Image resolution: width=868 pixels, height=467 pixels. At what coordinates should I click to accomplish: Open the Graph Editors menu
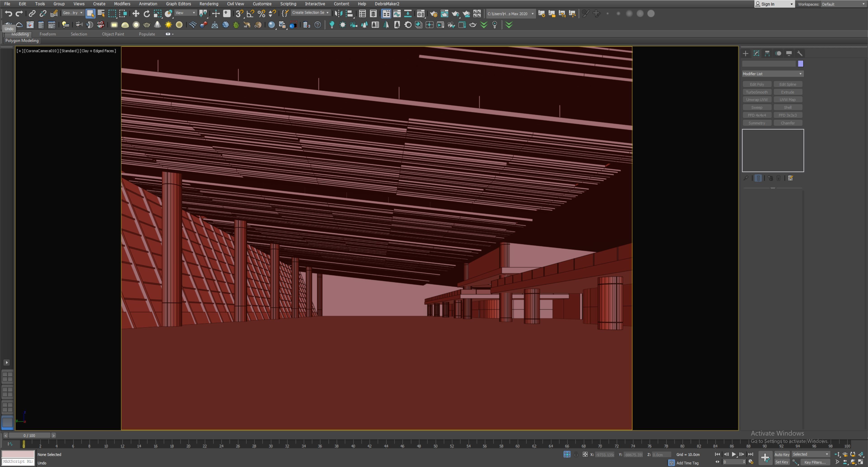178,4
